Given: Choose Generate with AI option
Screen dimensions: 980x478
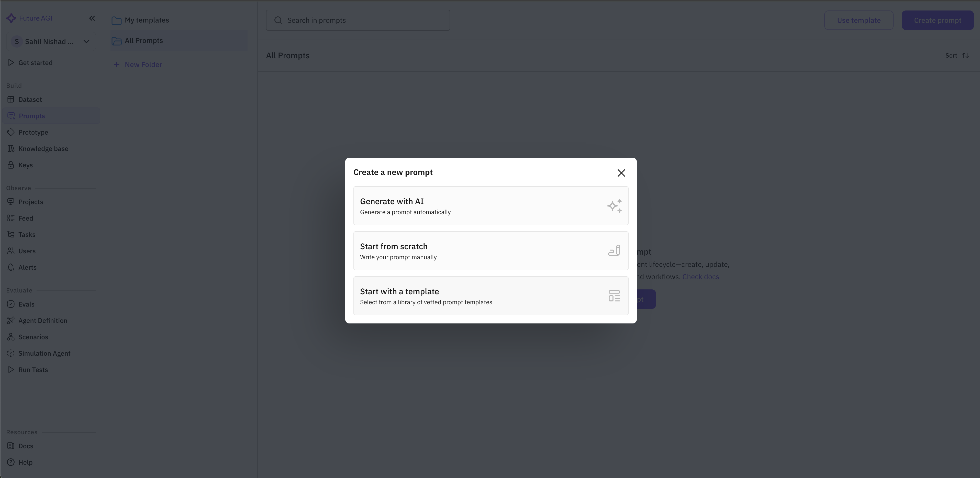Looking at the screenshot, I should click(491, 206).
